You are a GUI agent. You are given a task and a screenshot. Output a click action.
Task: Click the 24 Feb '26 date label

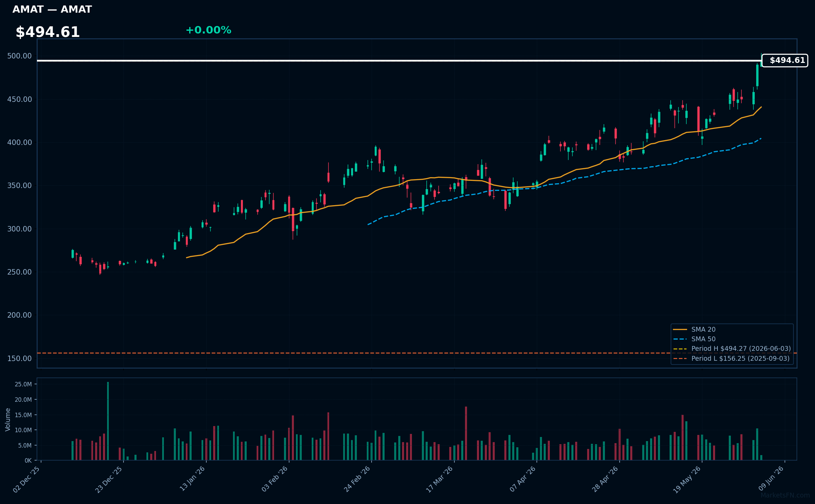coord(357,479)
